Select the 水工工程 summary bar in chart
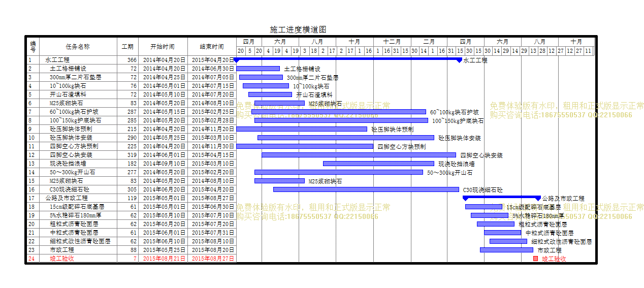 pyautogui.click(x=348, y=59)
